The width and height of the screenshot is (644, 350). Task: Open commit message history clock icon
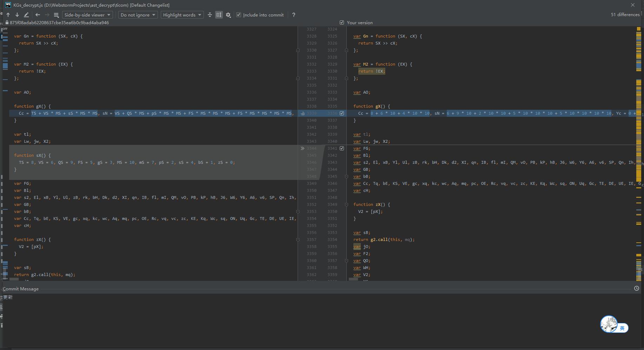(x=637, y=288)
